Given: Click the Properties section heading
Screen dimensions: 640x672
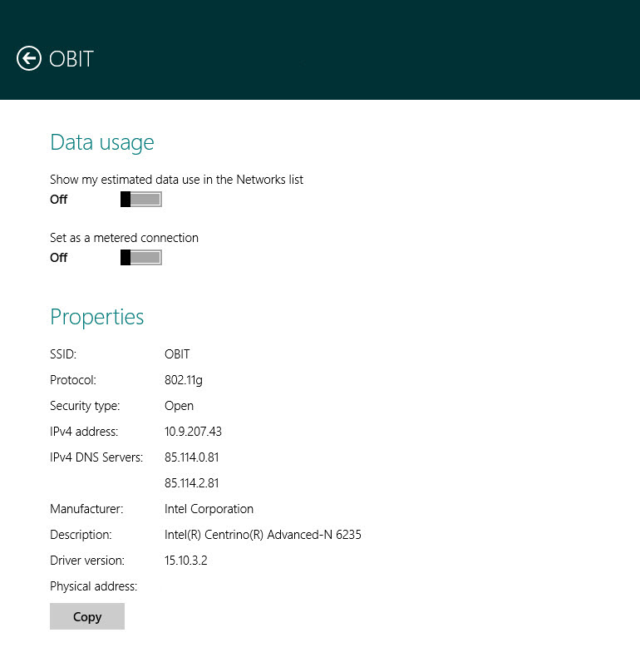Looking at the screenshot, I should pyautogui.click(x=97, y=317).
